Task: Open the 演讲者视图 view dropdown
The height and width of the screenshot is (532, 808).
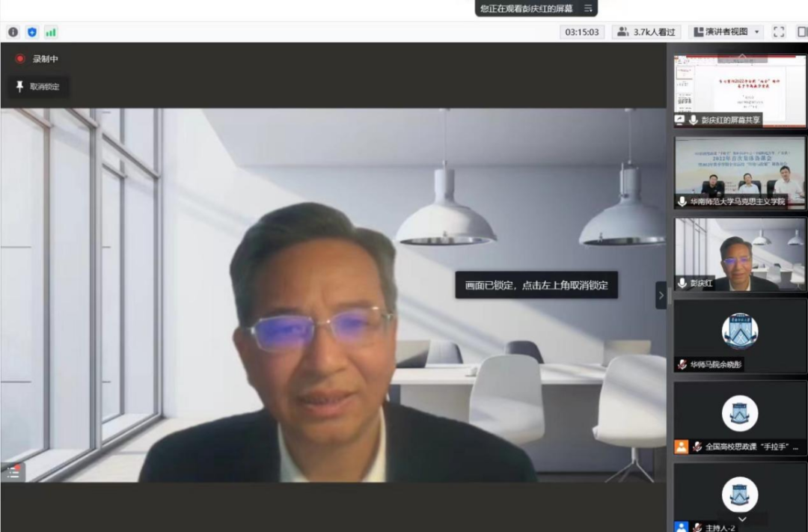Action: pyautogui.click(x=726, y=32)
